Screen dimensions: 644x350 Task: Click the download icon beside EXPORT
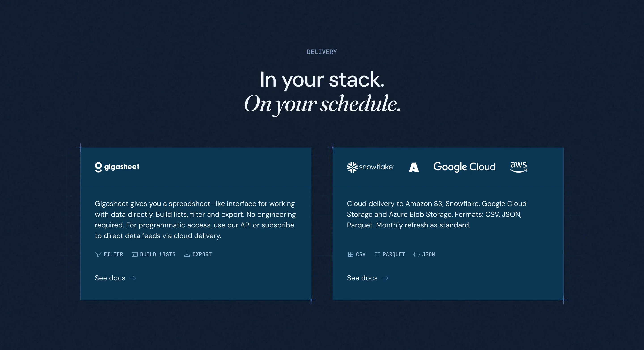[x=187, y=254]
